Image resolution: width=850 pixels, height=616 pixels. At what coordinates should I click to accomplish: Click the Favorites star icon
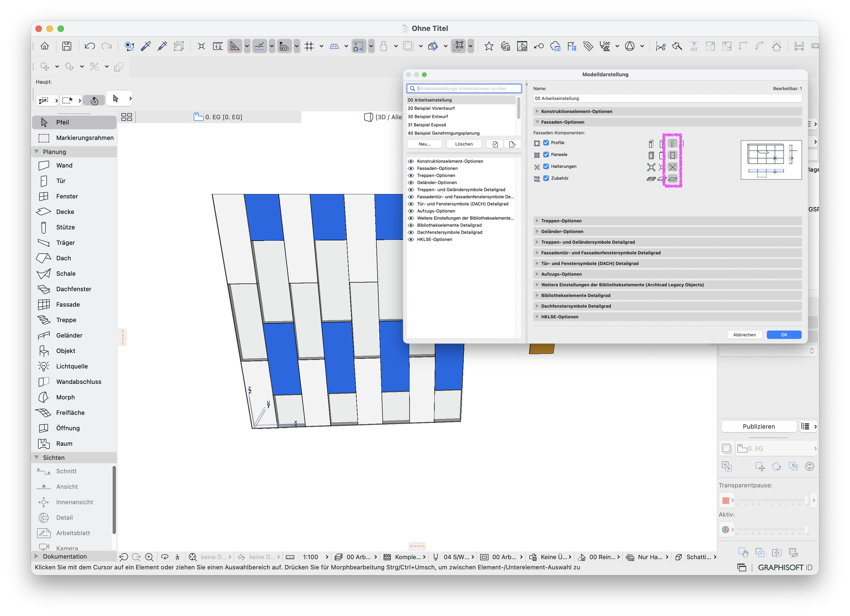point(489,46)
